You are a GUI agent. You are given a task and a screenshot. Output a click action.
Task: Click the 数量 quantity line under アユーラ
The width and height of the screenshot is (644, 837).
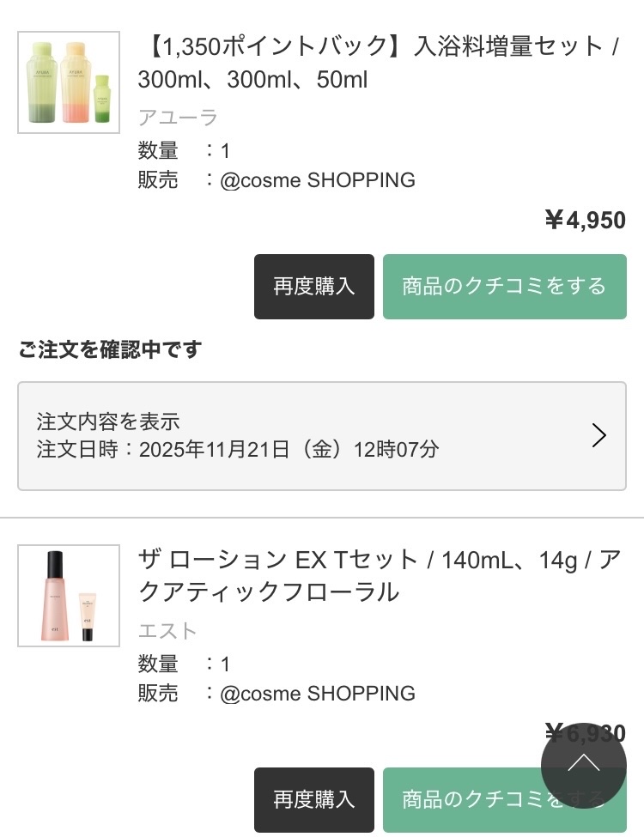point(184,151)
